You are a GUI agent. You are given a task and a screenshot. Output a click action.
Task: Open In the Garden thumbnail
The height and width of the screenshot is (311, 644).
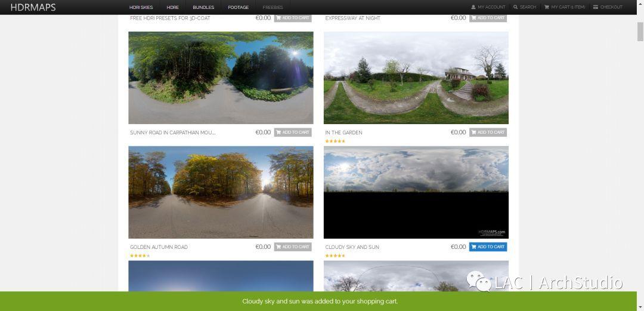click(x=416, y=78)
